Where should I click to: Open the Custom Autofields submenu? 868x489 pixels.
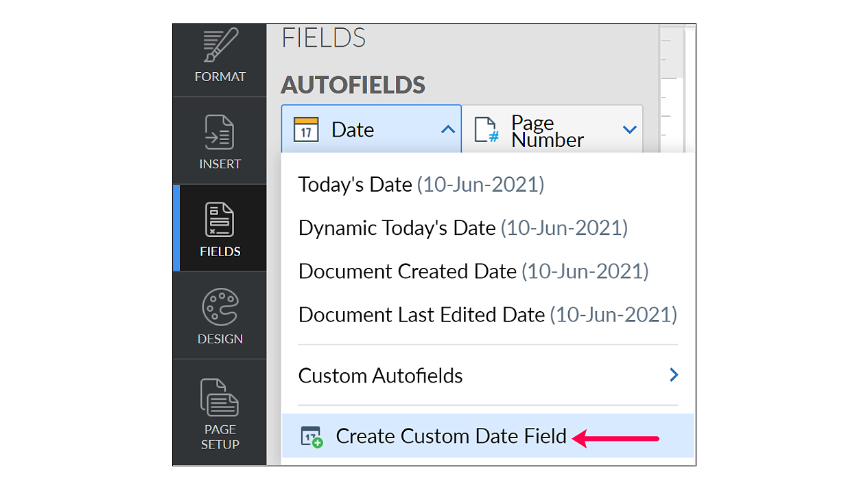[x=381, y=376]
